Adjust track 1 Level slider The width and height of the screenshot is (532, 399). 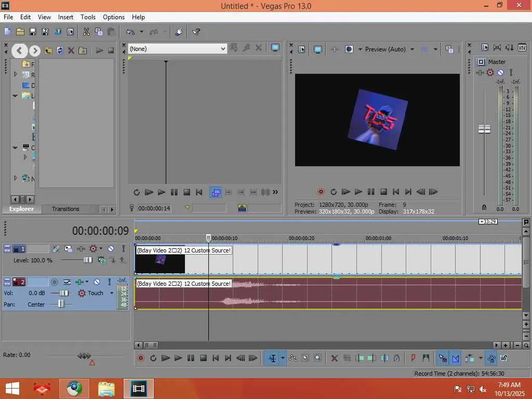(87, 260)
